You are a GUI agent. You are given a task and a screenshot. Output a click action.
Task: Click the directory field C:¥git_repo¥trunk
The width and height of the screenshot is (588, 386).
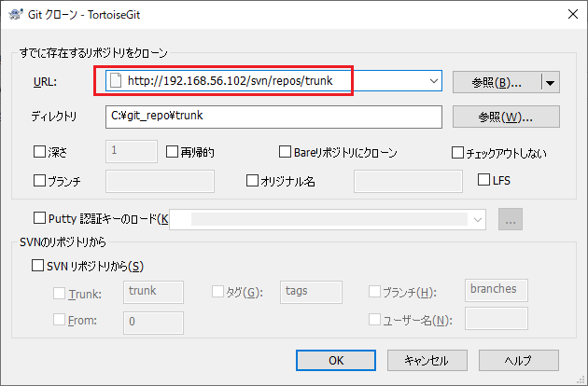pos(273,117)
